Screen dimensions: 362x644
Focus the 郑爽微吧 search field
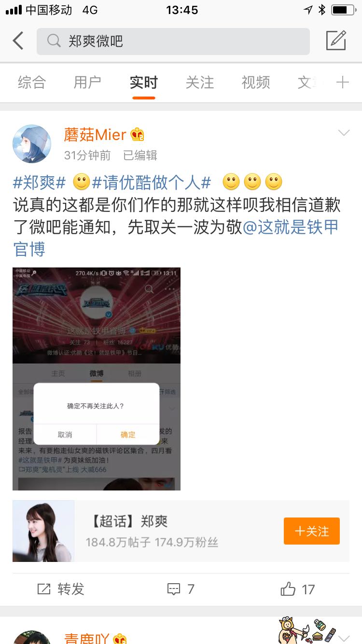point(173,41)
